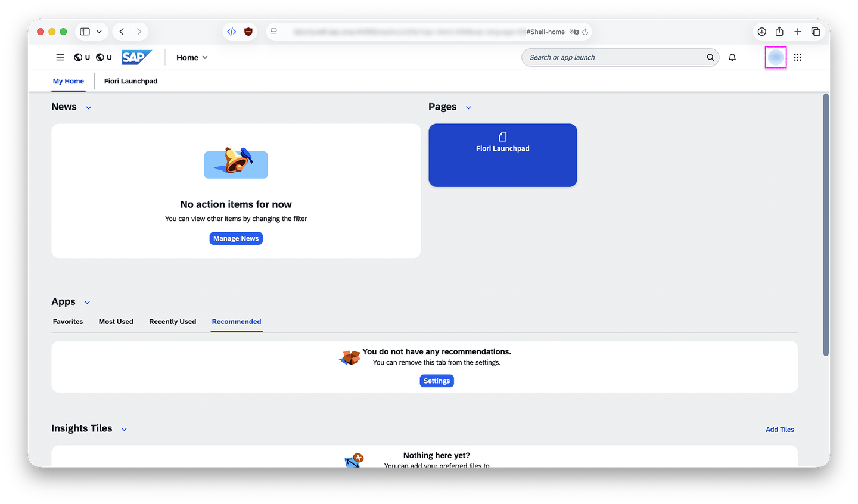Switch to the Most Used apps tab
The image size is (858, 504).
tap(116, 322)
